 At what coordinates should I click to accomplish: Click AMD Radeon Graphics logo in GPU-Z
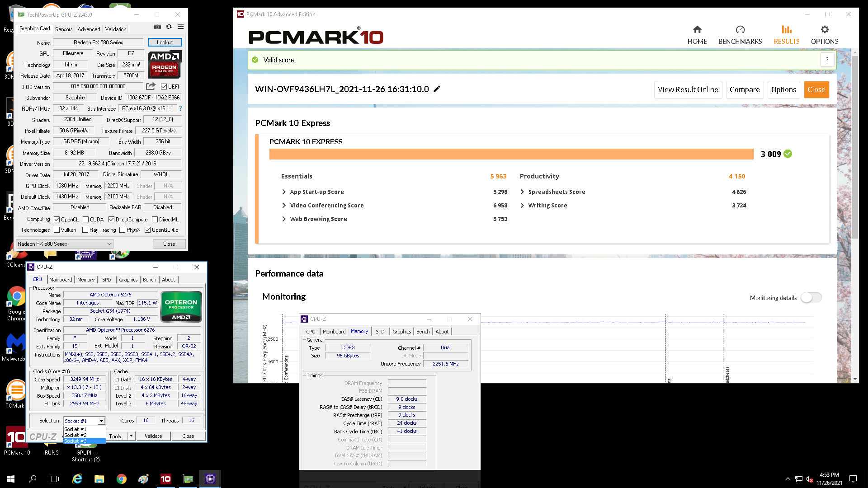pyautogui.click(x=165, y=65)
